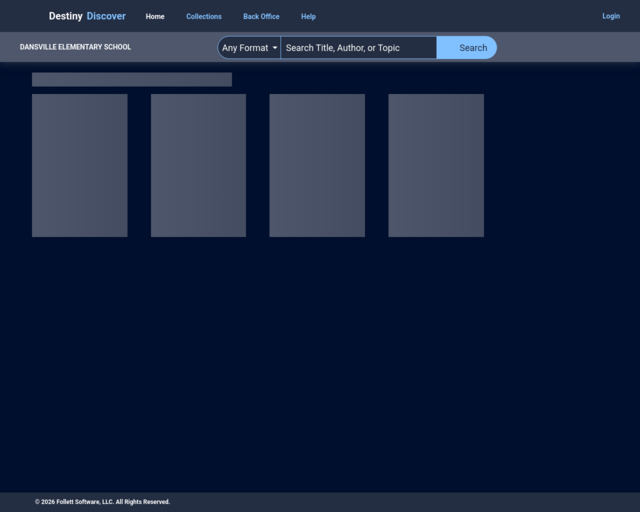640x512 pixels.
Task: Open the Back Office link
Action: pos(261,17)
